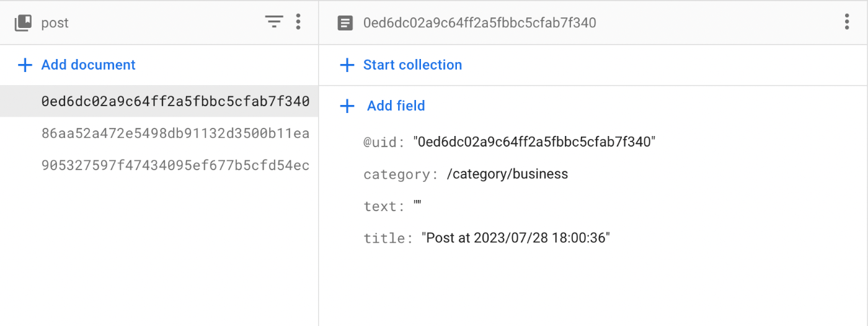The width and height of the screenshot is (868, 326).
Task: Click the title field value Post at 2023/07/28
Action: click(516, 238)
